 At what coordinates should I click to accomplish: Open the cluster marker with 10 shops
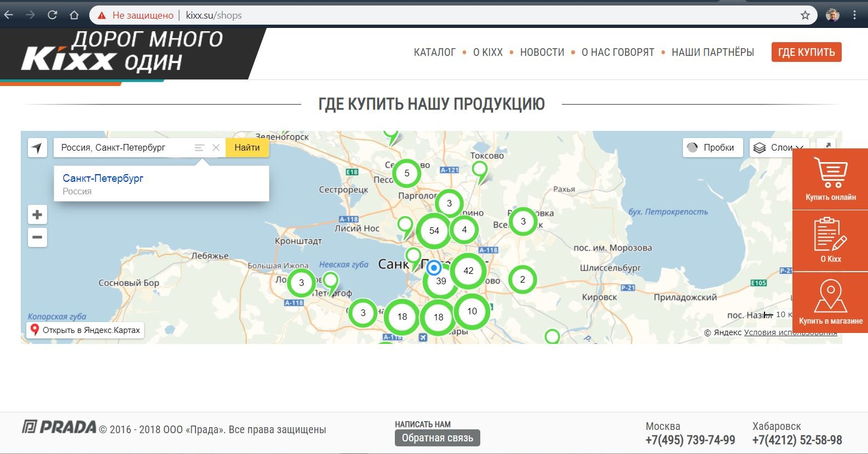pyautogui.click(x=472, y=311)
